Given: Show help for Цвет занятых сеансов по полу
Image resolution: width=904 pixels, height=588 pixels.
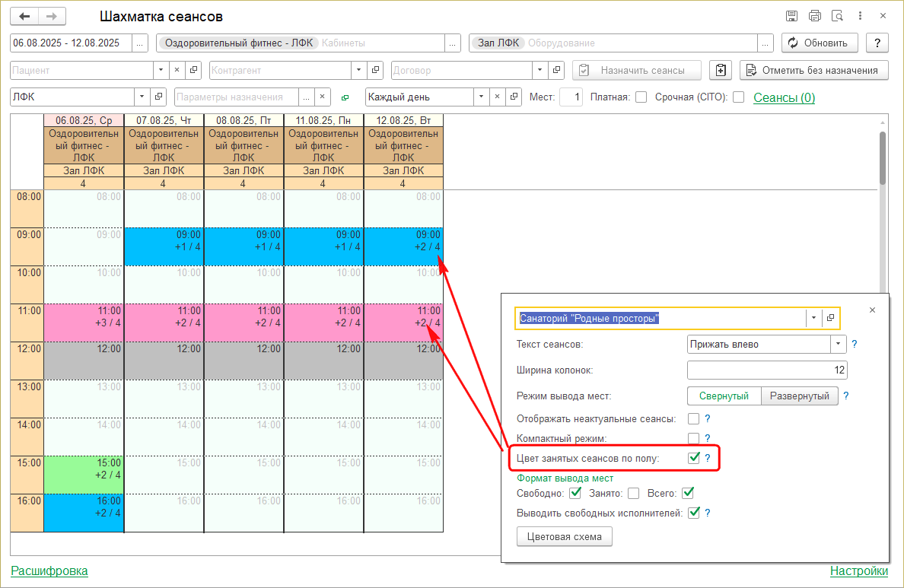Looking at the screenshot, I should click(708, 458).
